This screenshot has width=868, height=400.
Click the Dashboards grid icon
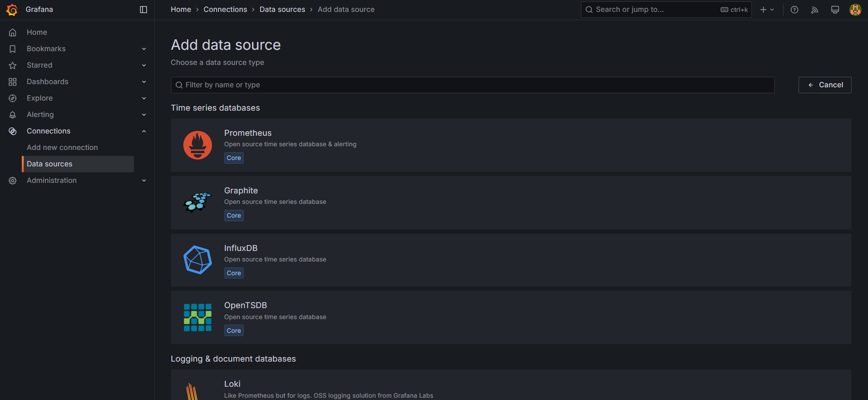coord(13,82)
